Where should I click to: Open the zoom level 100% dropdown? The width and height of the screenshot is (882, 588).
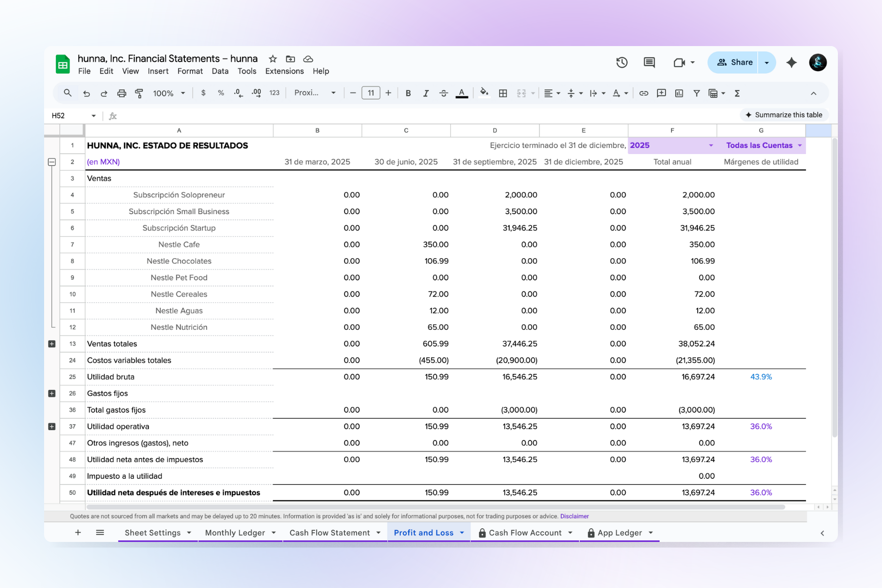[x=169, y=93]
